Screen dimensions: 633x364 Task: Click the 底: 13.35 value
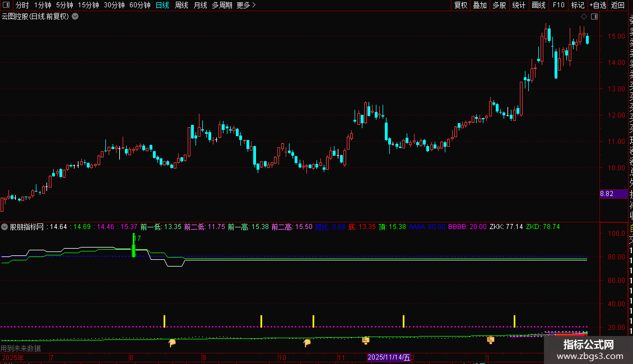[362, 227]
